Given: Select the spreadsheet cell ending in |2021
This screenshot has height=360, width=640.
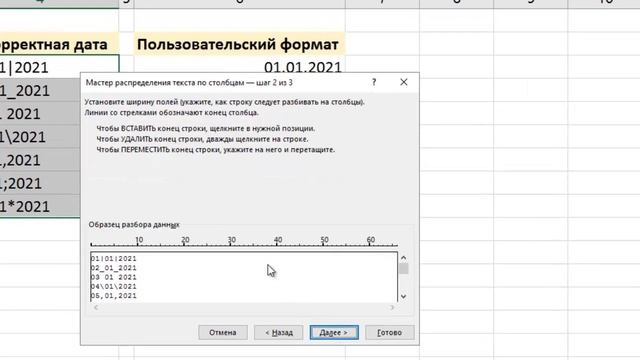Looking at the screenshot, I should pyautogui.click(x=59, y=67).
